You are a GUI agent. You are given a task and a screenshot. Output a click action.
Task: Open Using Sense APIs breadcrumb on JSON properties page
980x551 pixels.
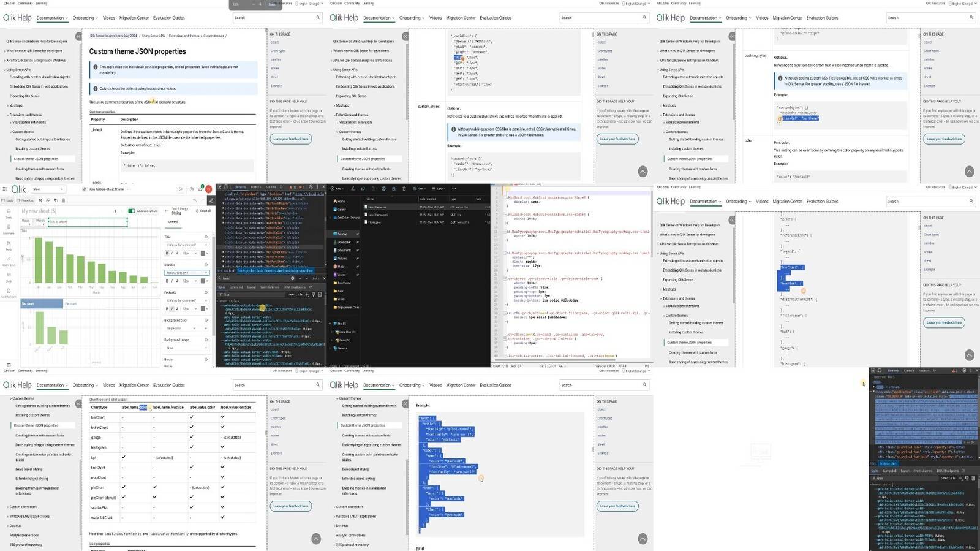point(153,36)
